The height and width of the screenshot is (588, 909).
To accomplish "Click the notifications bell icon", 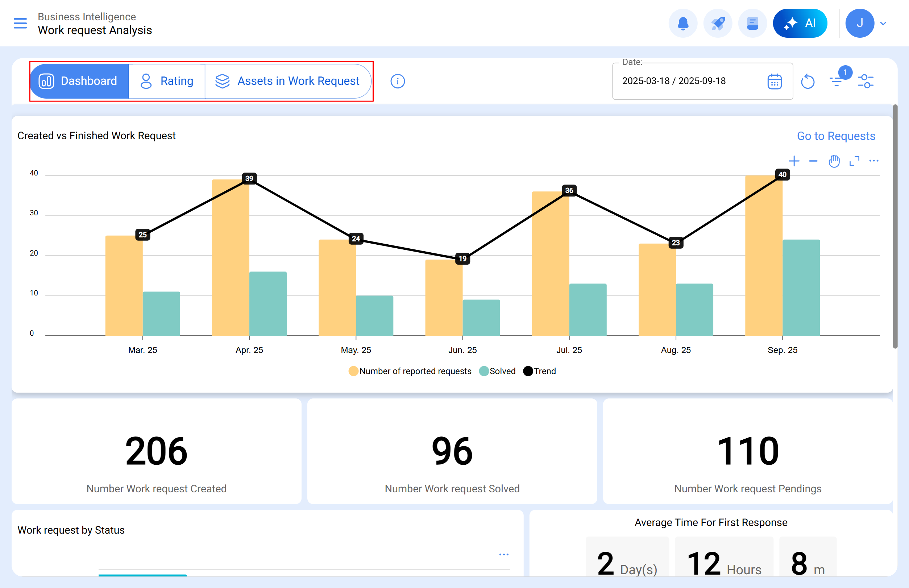I will 682,23.
